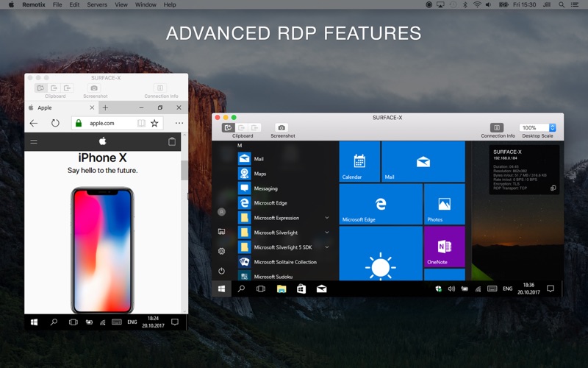
Task: Open the Servers menu in the menu bar
Action: pos(97,4)
